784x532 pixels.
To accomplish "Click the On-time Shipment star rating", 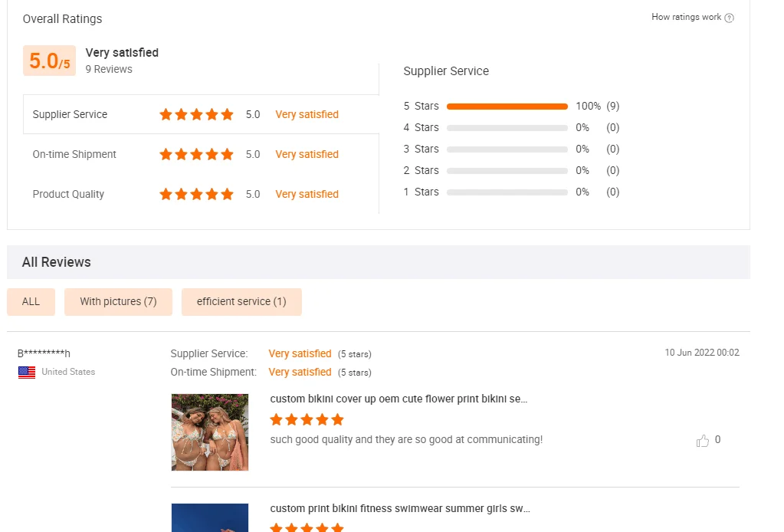I will pyautogui.click(x=196, y=155).
